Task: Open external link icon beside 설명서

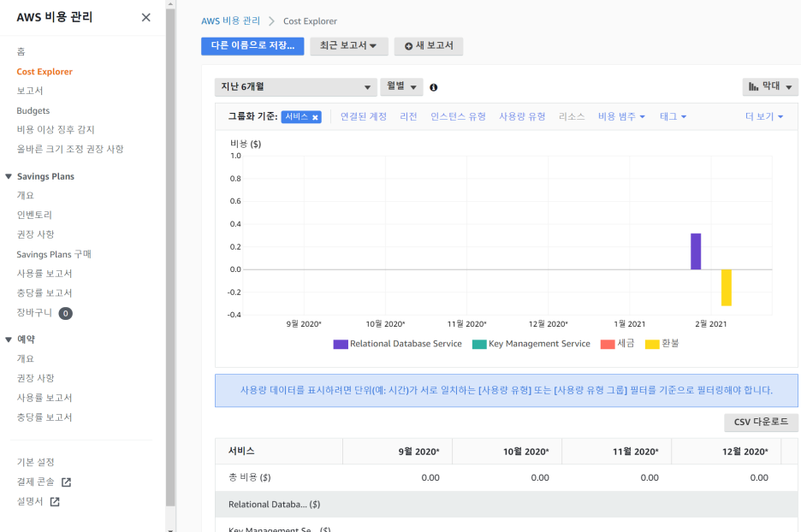Action: tap(55, 502)
